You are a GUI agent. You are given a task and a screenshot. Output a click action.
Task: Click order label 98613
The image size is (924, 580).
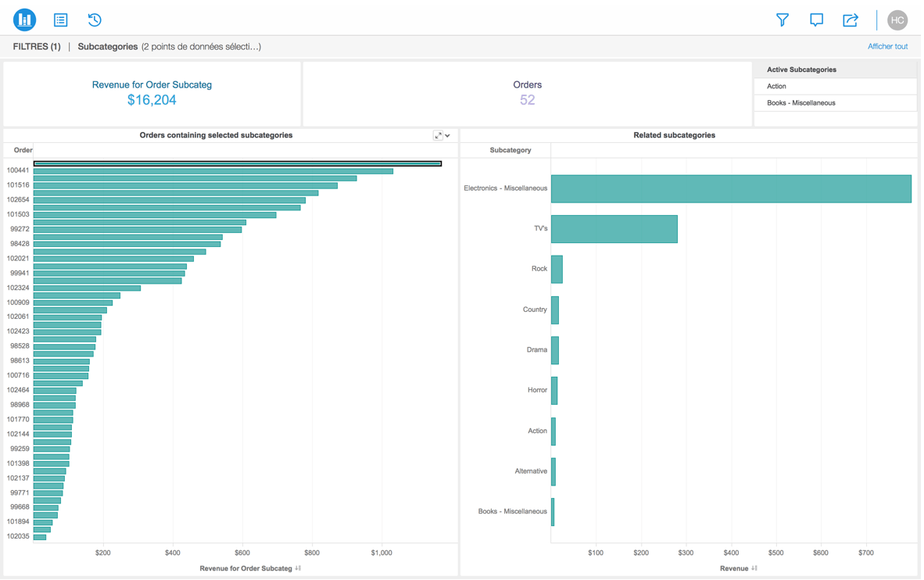point(20,360)
